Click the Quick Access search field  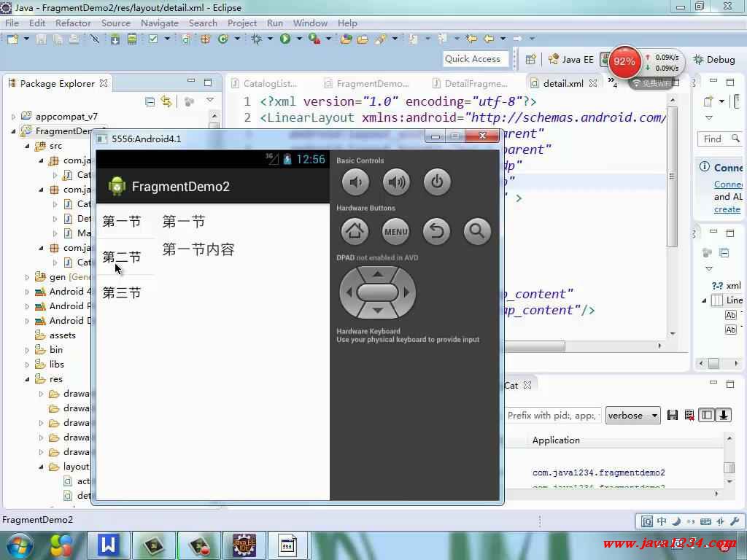pyautogui.click(x=476, y=59)
